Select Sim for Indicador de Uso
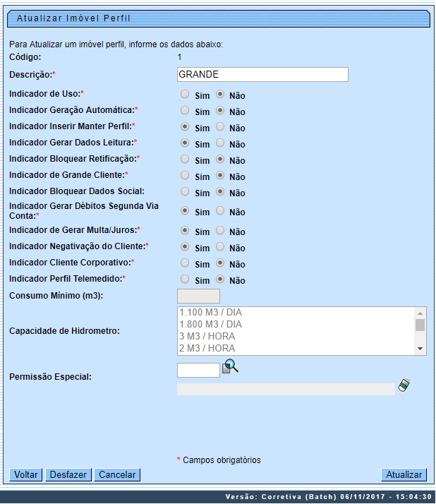The image size is (436, 504). click(x=185, y=94)
